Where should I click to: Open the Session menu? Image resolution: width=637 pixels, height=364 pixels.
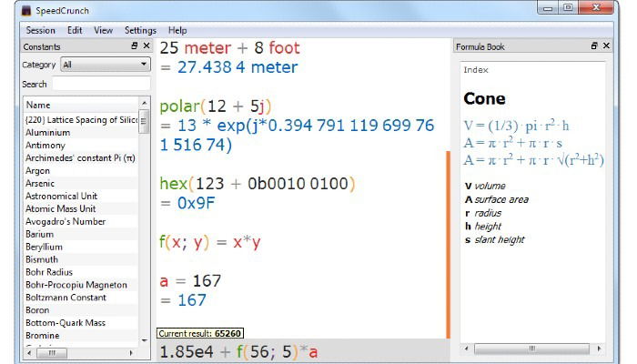pyautogui.click(x=40, y=30)
